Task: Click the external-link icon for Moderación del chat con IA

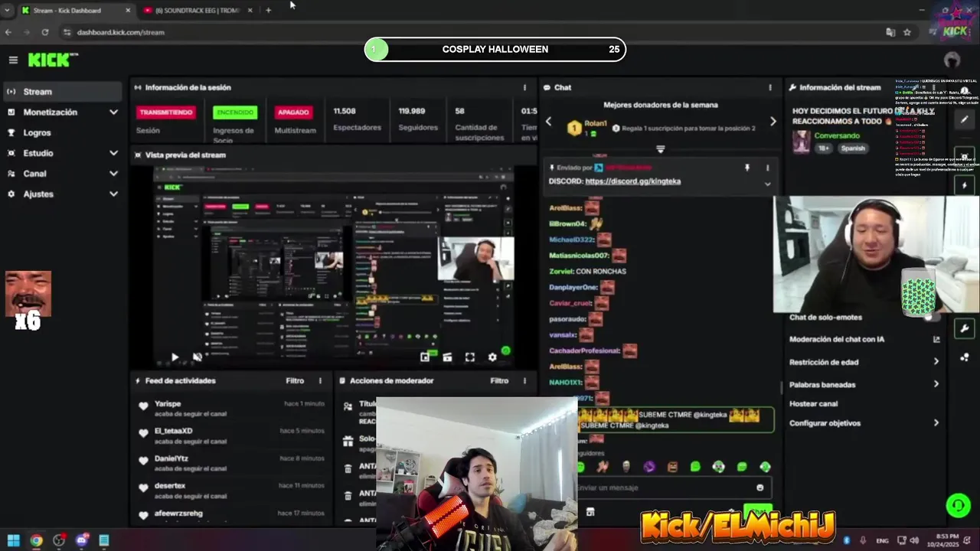Action: point(936,339)
